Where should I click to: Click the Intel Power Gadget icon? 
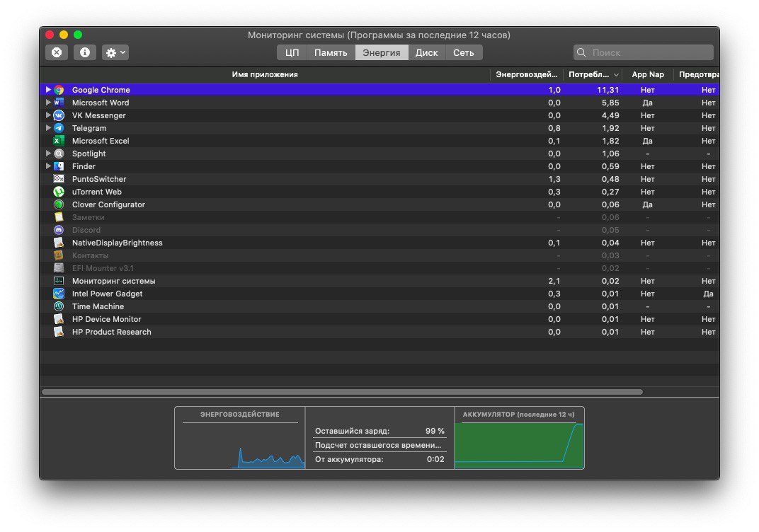click(59, 294)
